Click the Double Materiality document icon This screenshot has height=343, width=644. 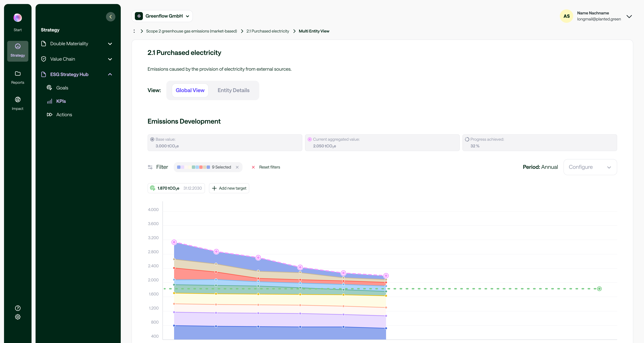[x=43, y=44]
